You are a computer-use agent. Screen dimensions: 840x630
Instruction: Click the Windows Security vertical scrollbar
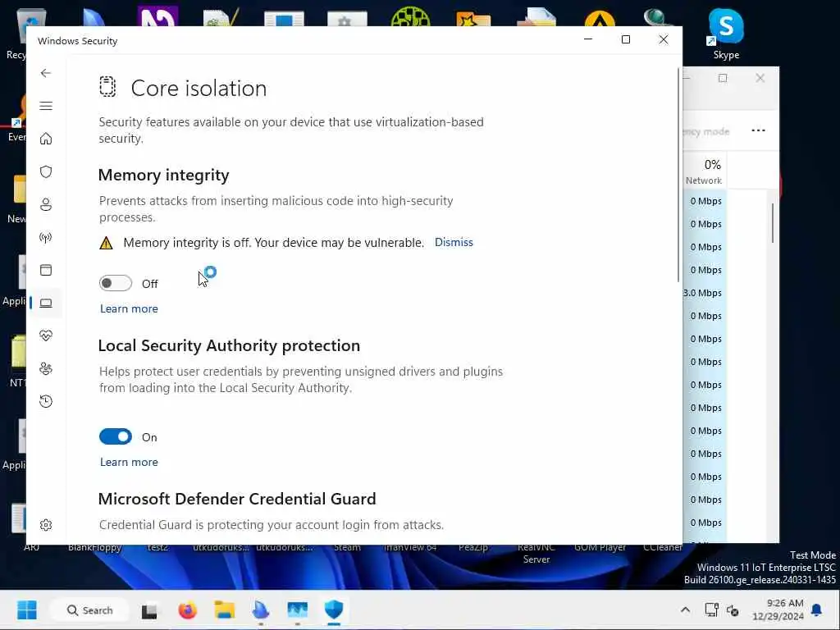click(x=678, y=176)
